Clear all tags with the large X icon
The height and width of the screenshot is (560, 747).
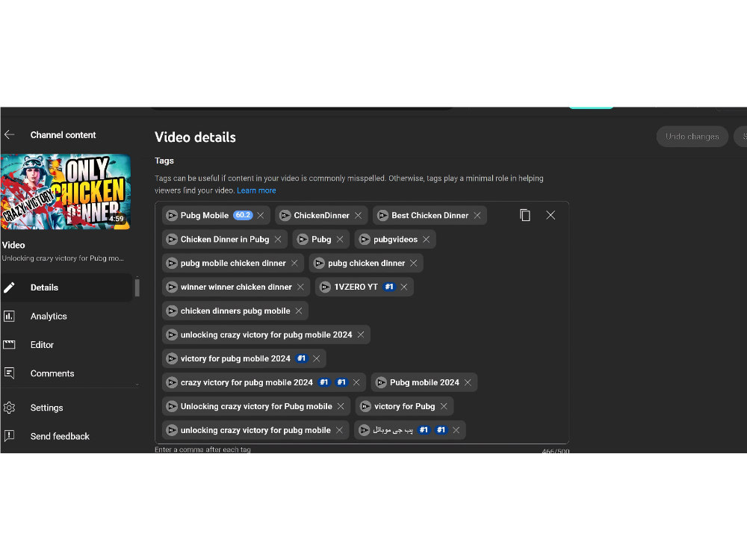pos(551,215)
